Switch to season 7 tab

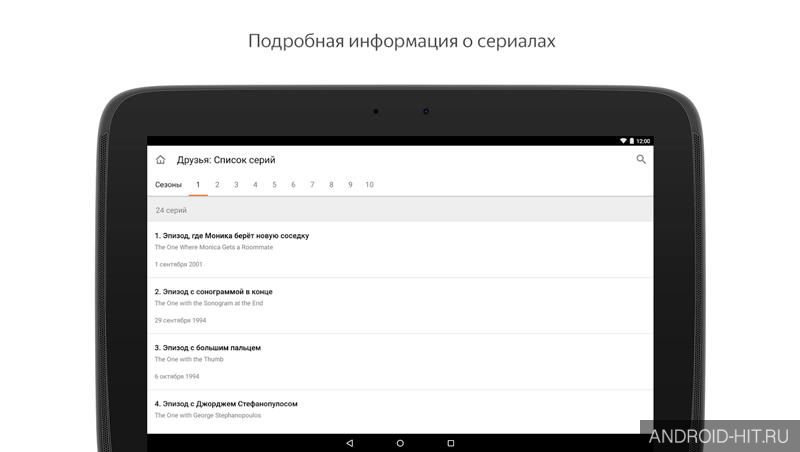coord(312,185)
